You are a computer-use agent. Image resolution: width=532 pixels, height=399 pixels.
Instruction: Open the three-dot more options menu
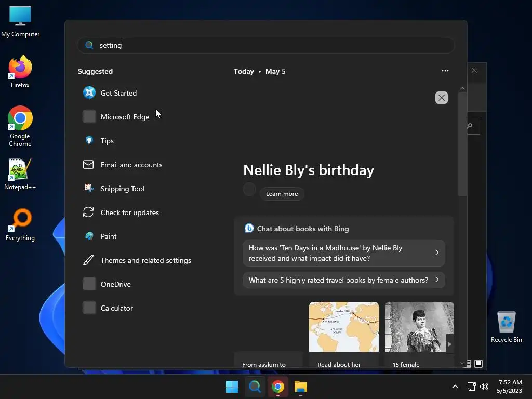tap(445, 71)
